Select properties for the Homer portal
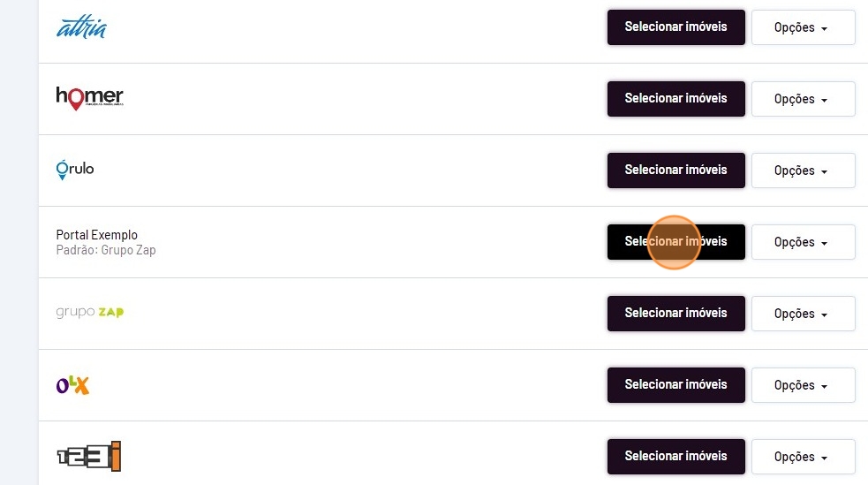868x485 pixels. click(676, 99)
